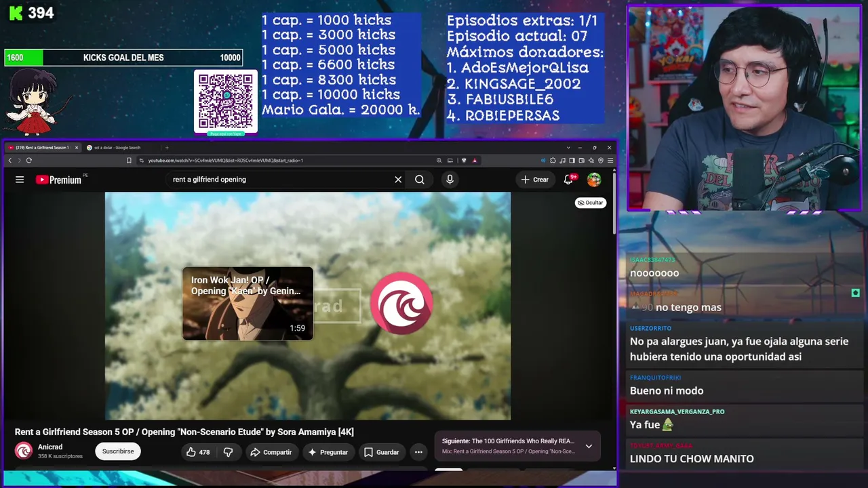Viewport: 868px width, 488px height.
Task: Click the browser address bar URL
Action: (226, 161)
